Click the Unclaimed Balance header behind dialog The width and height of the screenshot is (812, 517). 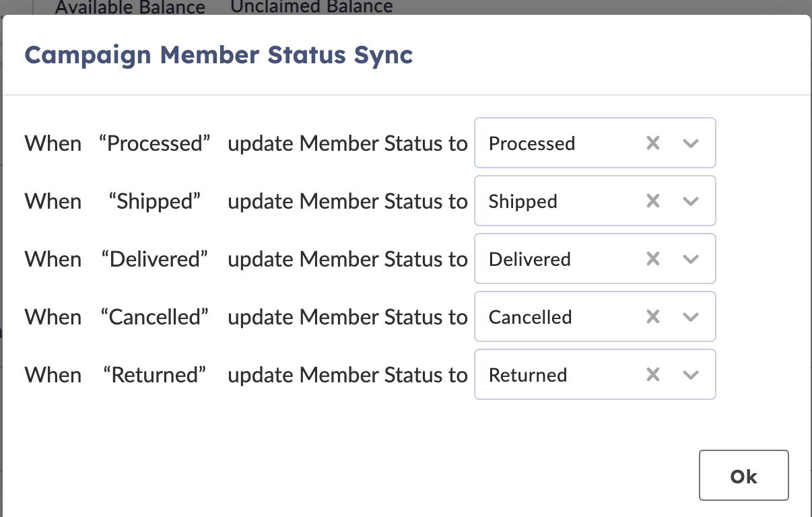pyautogui.click(x=312, y=7)
